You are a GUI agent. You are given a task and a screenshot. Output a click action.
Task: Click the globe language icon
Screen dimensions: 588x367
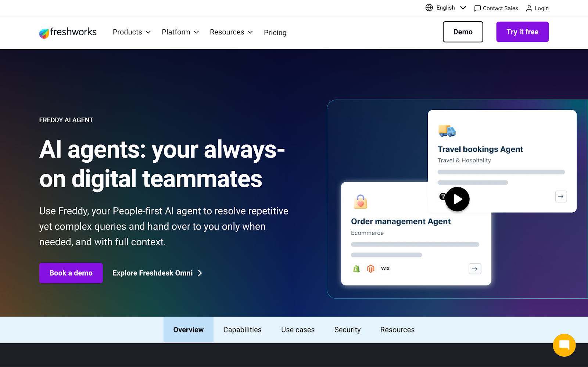click(x=429, y=8)
